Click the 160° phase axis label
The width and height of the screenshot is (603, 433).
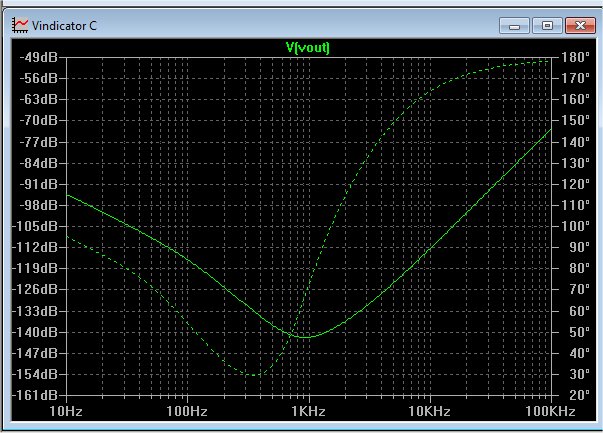pos(576,100)
